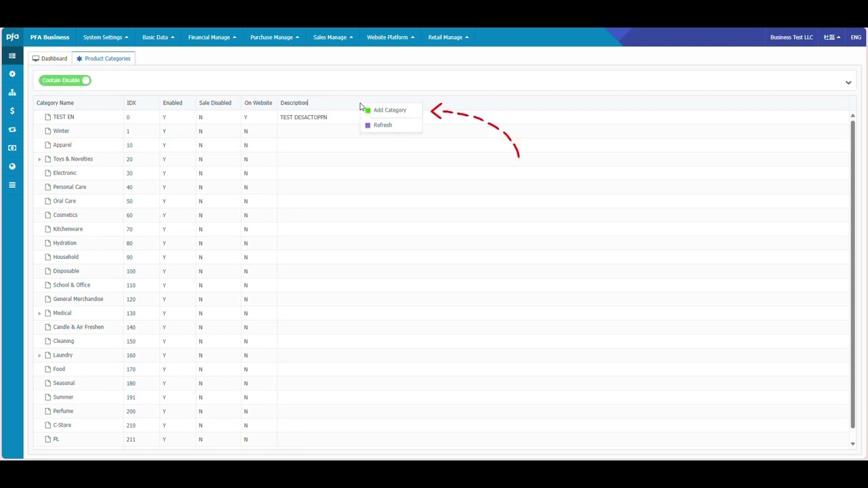The width and height of the screenshot is (868, 488).
Task: Click the PFA Business title link
Action: click(50, 37)
